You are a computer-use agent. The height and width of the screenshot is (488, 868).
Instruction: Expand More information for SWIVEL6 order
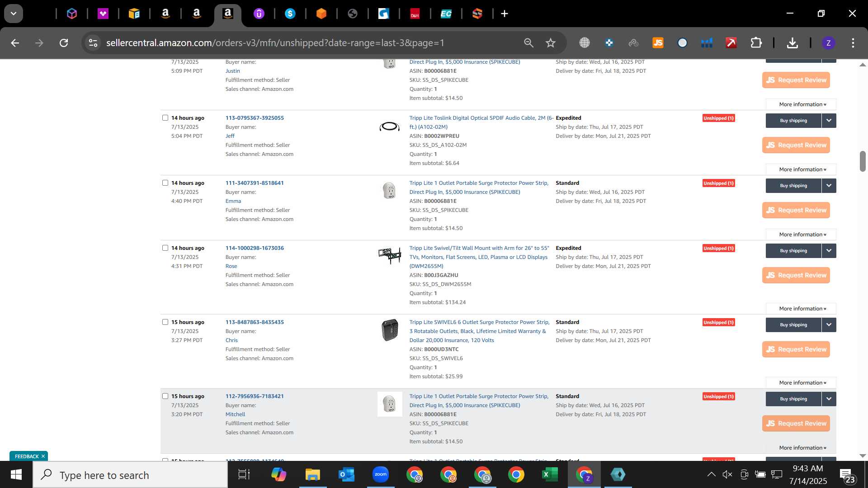pyautogui.click(x=801, y=383)
